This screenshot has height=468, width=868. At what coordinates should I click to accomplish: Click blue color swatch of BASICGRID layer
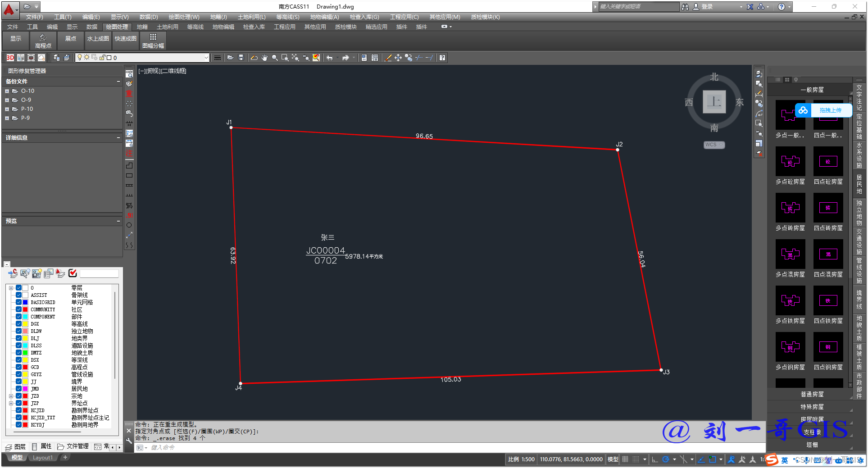pos(26,302)
